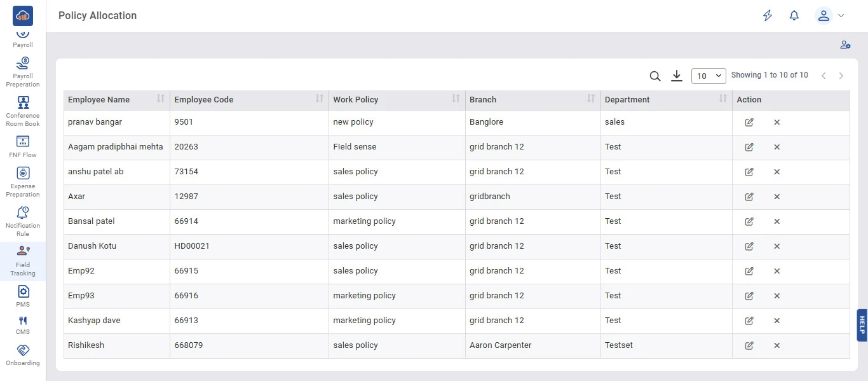Viewport: 868px width, 381px height.
Task: Edit Danush Kotu's policy row
Action: pos(749,246)
